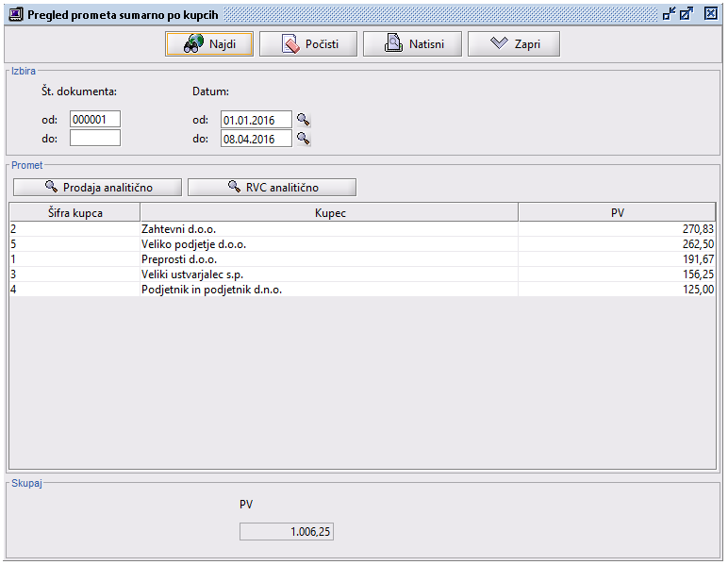Click the Najdi search button

(x=208, y=44)
